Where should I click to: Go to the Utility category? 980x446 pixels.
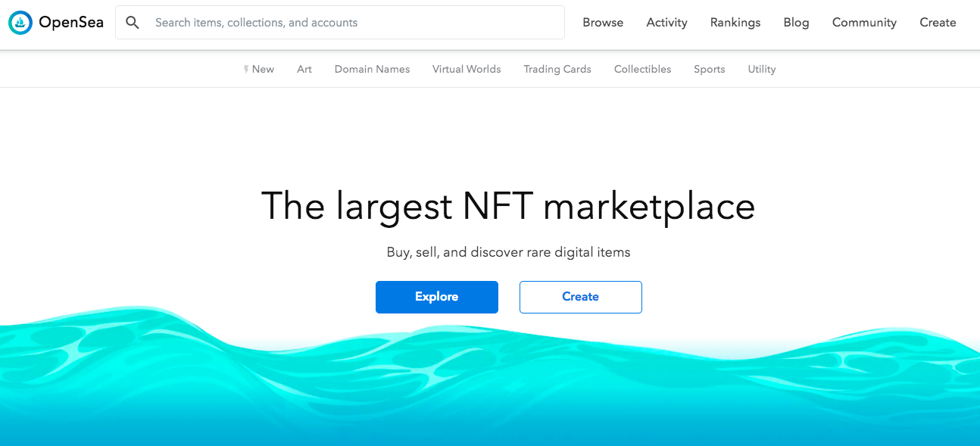[x=761, y=70]
